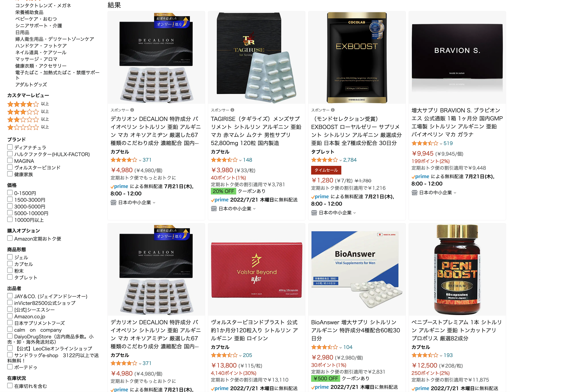This screenshot has height=392, width=573.
Task: Expand 日本の中小企業 dropdown under TAGIRISE
Action: pos(254,209)
